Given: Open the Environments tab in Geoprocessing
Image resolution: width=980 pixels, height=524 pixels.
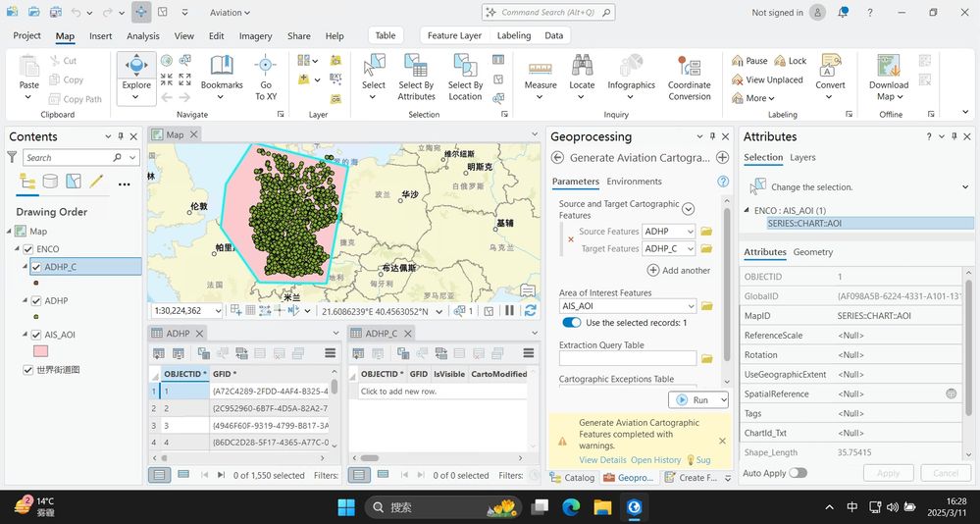Looking at the screenshot, I should (634, 182).
